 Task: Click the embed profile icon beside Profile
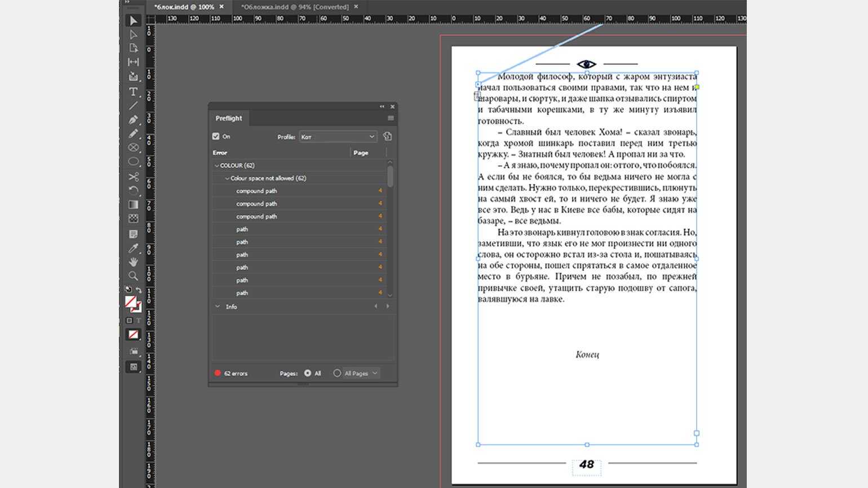pyautogui.click(x=387, y=136)
